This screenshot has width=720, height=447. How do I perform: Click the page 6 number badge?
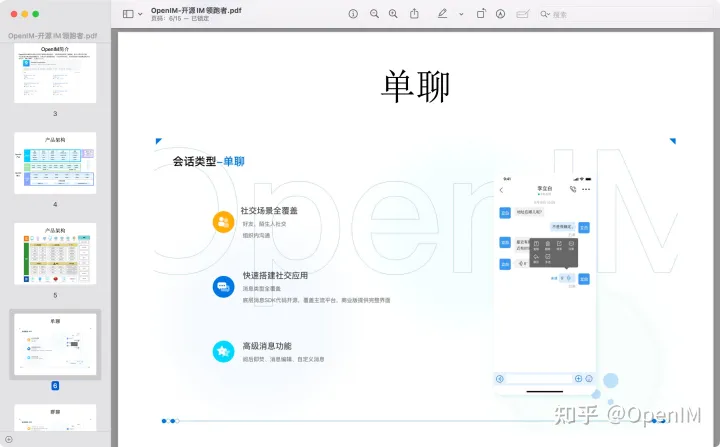tap(55, 385)
